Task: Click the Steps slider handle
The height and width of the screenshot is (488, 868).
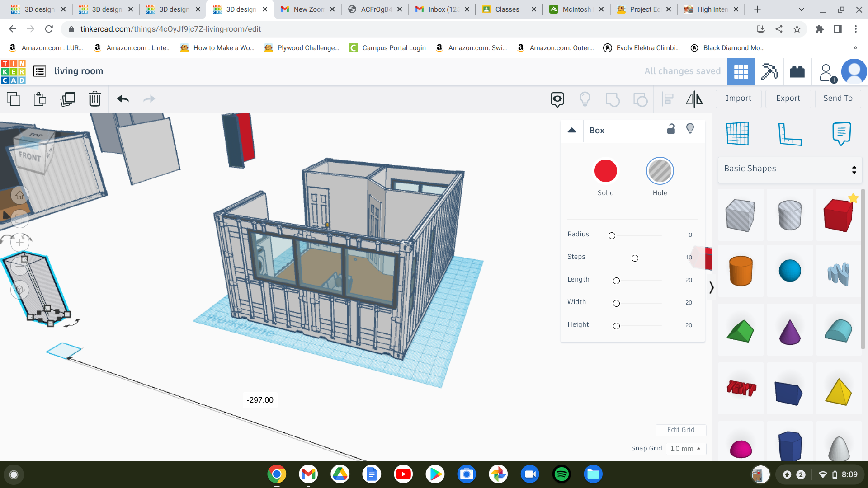Action: pyautogui.click(x=635, y=258)
